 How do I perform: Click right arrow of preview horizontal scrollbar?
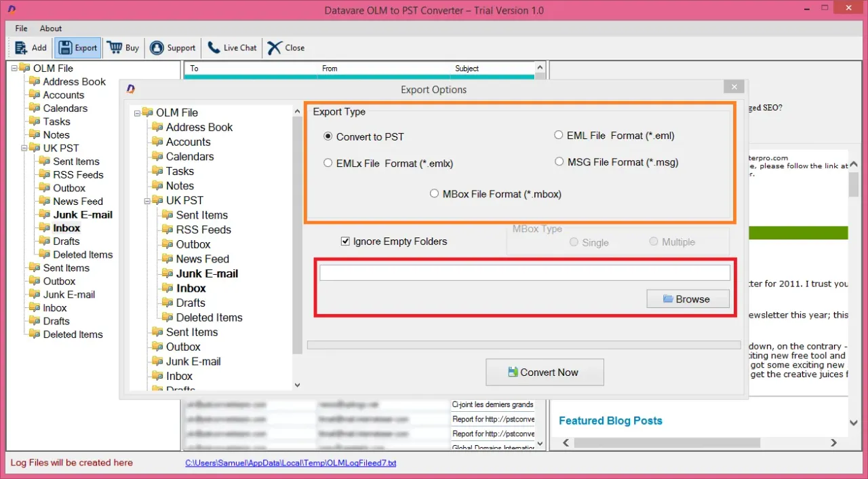pyautogui.click(x=835, y=442)
